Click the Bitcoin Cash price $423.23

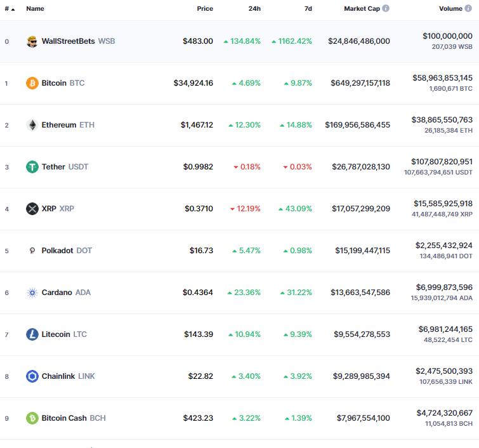coord(198,418)
